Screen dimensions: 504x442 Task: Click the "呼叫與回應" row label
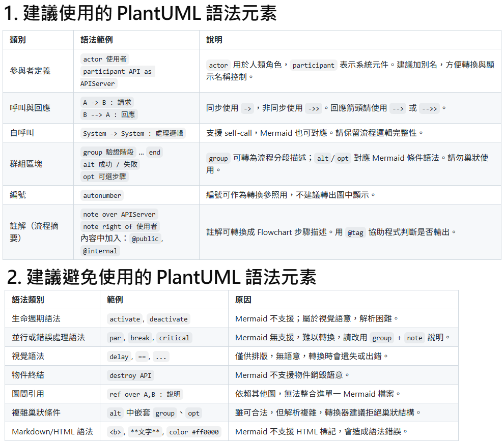coord(30,108)
